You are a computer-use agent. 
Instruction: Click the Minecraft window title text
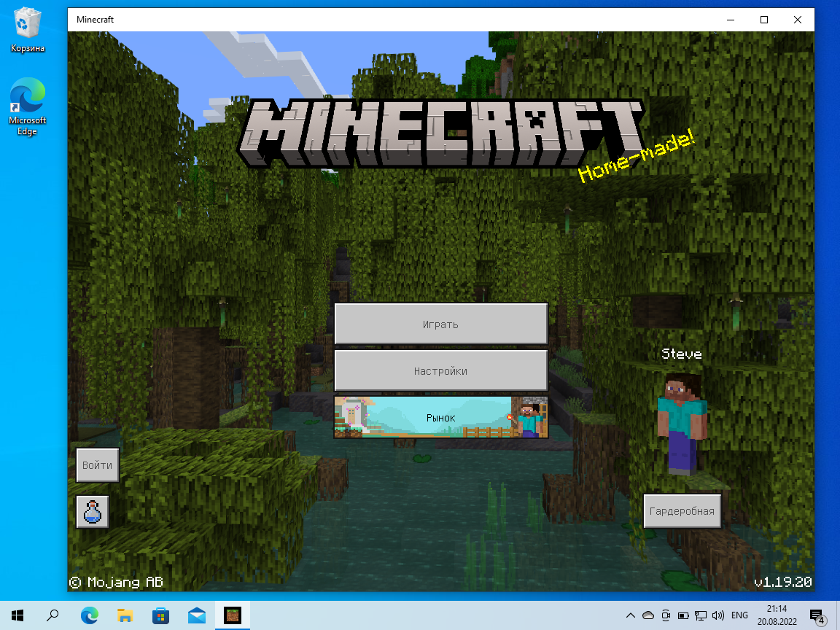point(96,20)
